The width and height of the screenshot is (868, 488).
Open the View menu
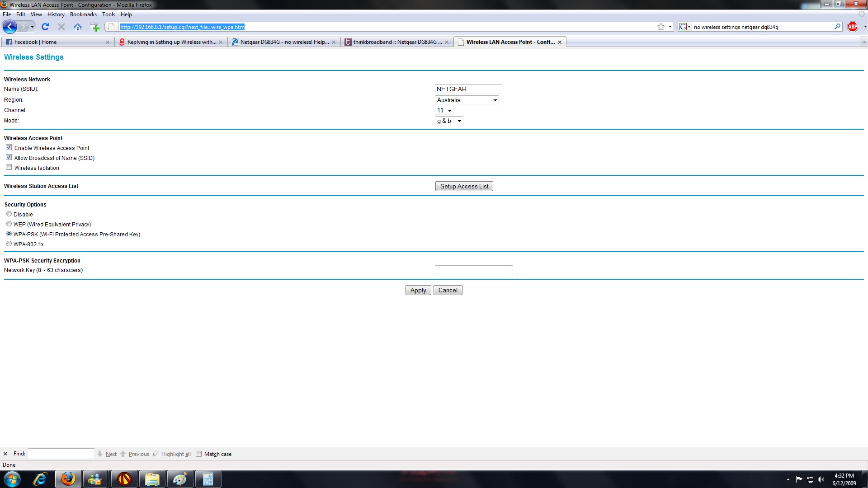tap(36, 14)
